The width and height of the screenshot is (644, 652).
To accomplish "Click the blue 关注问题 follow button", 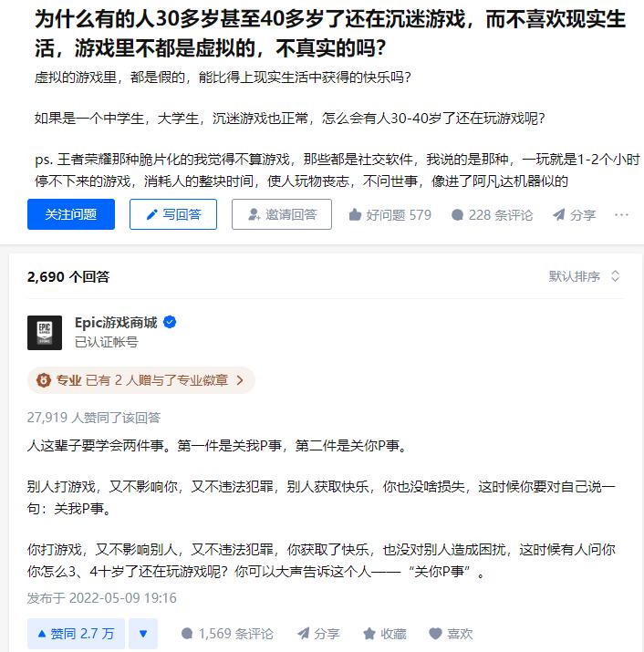I will (71, 214).
